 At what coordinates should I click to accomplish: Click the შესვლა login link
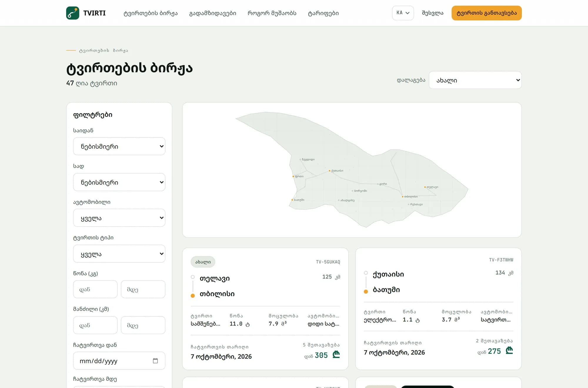(432, 13)
